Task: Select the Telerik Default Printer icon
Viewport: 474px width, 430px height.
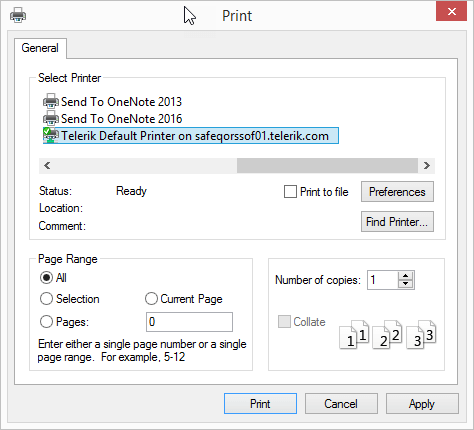Action: (51, 135)
